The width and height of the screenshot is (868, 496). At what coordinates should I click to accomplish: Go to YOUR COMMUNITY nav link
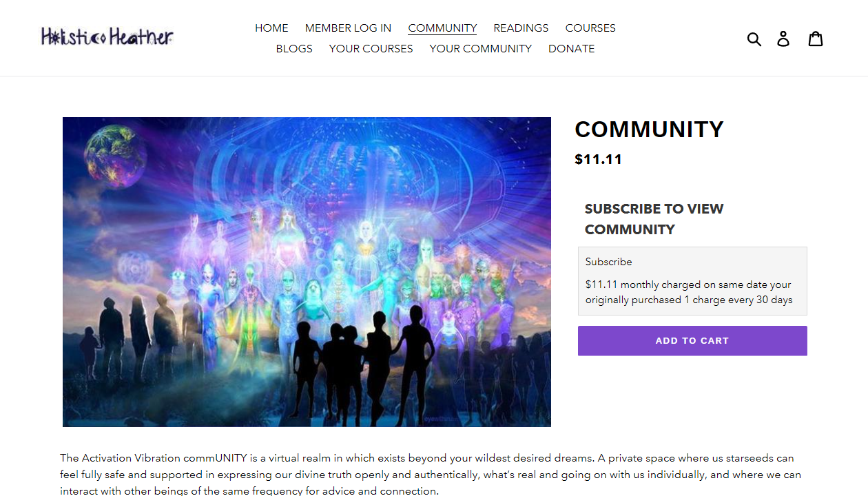(x=480, y=49)
